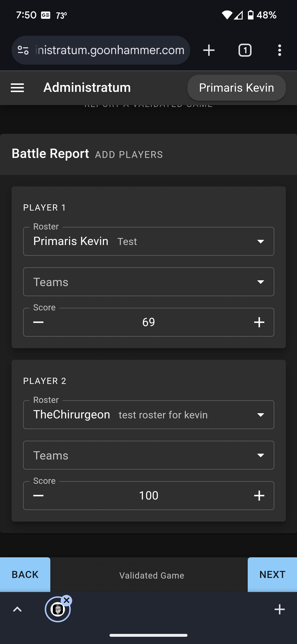Expand bottom bar with up chevron
The width and height of the screenshot is (297, 644).
coord(17,609)
